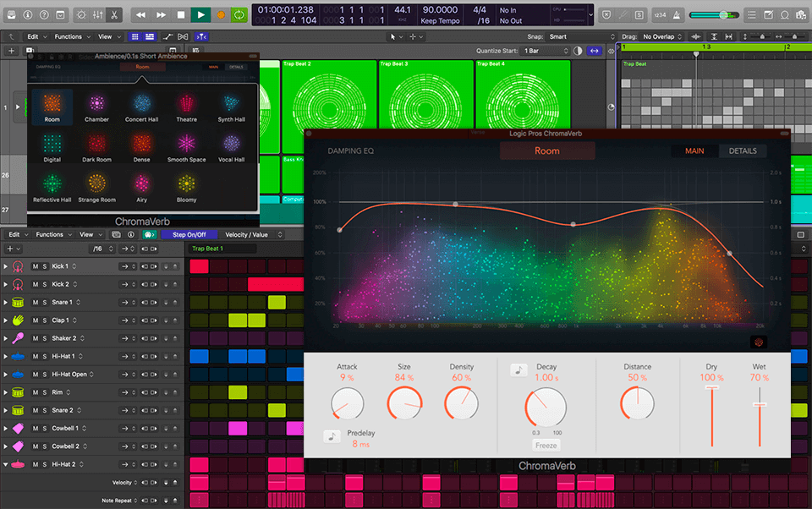812x509 pixels.
Task: Choose the Smooth Space reverb type
Action: coord(186,144)
